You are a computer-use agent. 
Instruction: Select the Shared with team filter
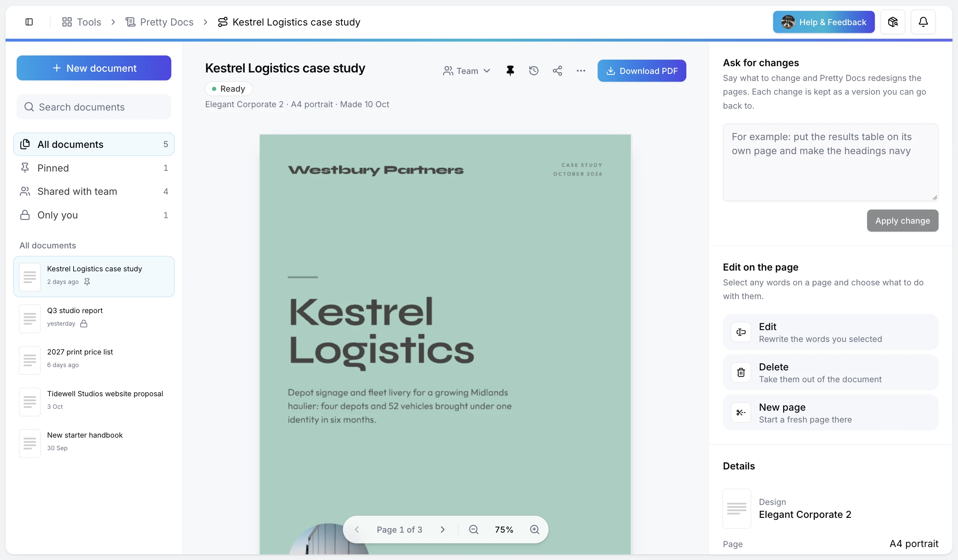(x=94, y=191)
